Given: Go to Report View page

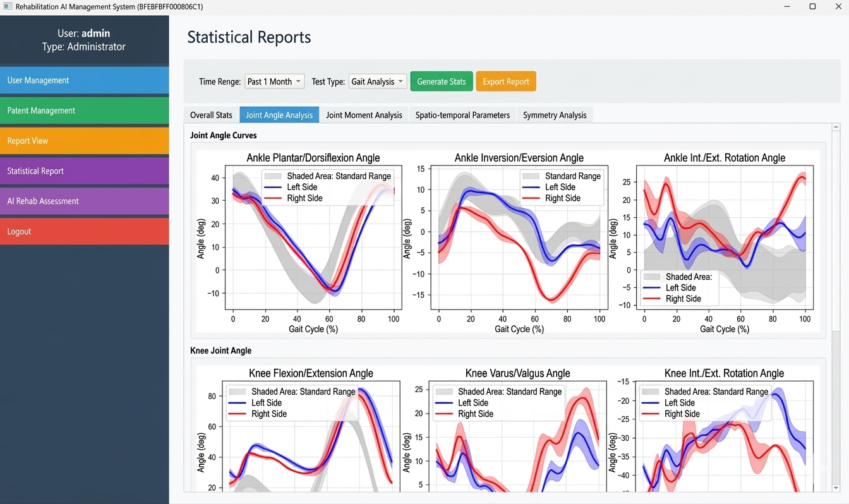Looking at the screenshot, I should [x=84, y=141].
